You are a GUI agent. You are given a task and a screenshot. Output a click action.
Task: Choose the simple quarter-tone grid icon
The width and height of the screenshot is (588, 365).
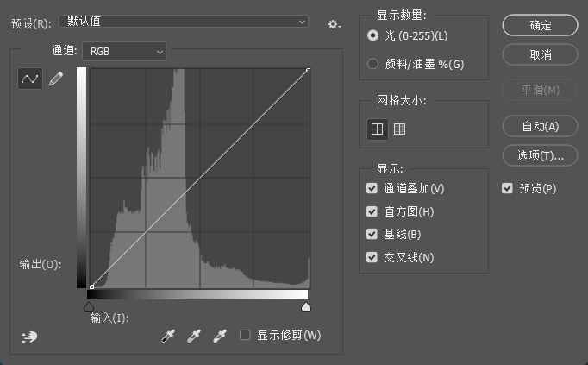pyautogui.click(x=378, y=129)
